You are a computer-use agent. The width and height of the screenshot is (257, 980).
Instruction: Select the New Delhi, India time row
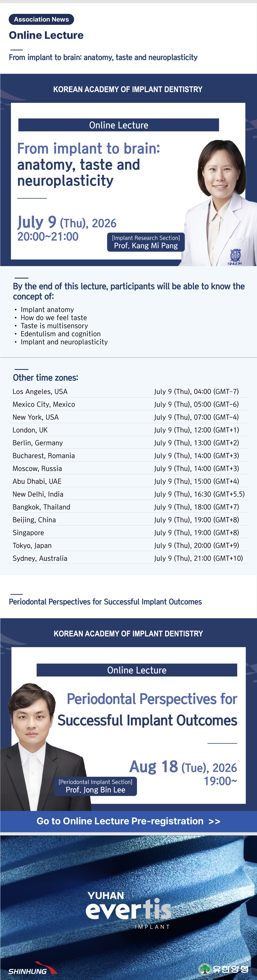coord(129,494)
